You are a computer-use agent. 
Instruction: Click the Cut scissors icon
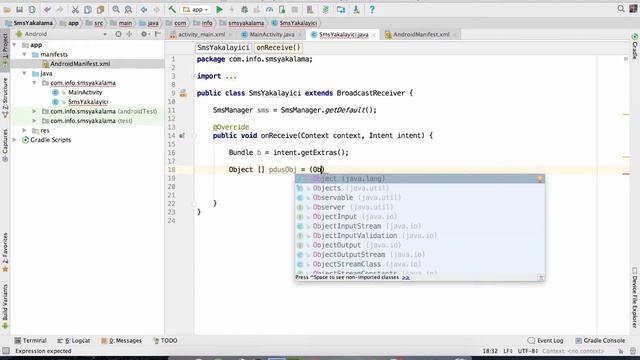(75, 9)
